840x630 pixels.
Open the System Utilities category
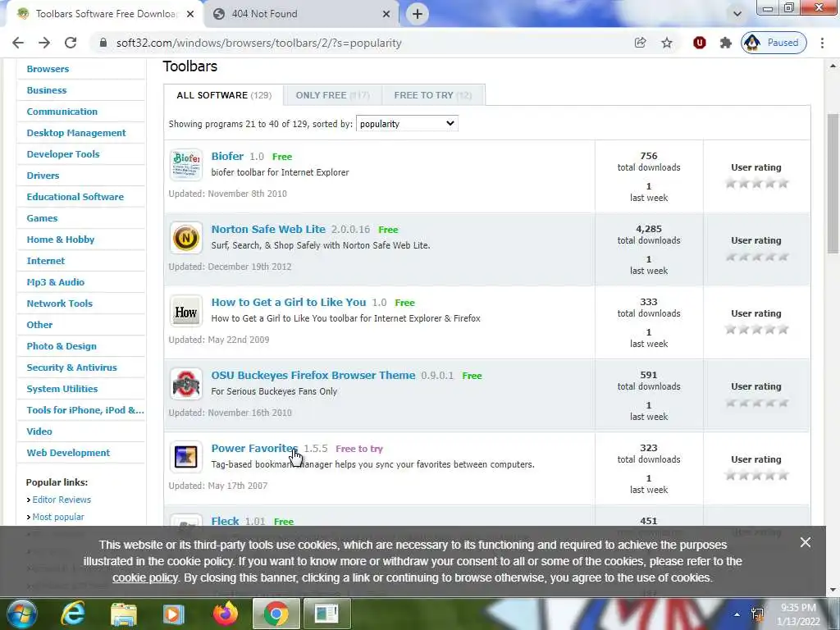[62, 389]
